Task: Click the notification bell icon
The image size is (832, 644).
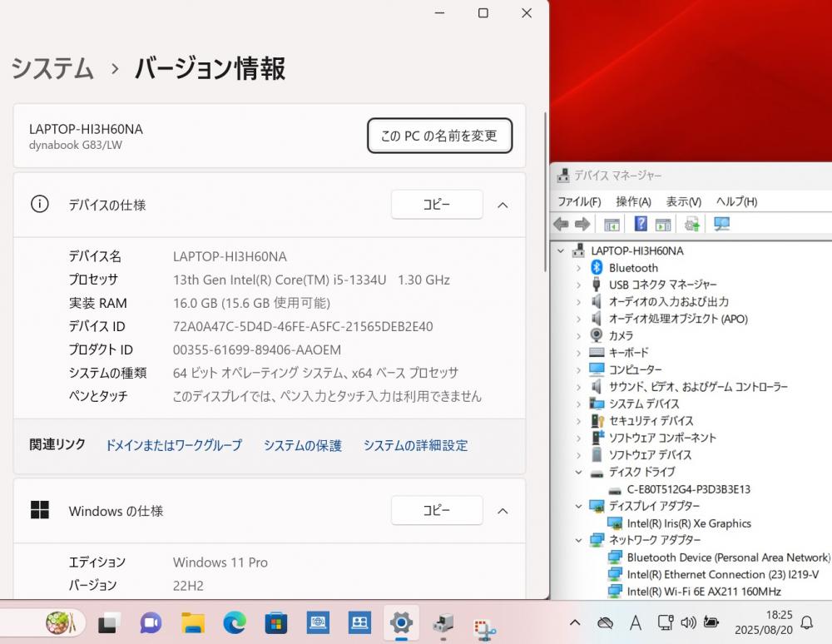Action: click(x=807, y=622)
